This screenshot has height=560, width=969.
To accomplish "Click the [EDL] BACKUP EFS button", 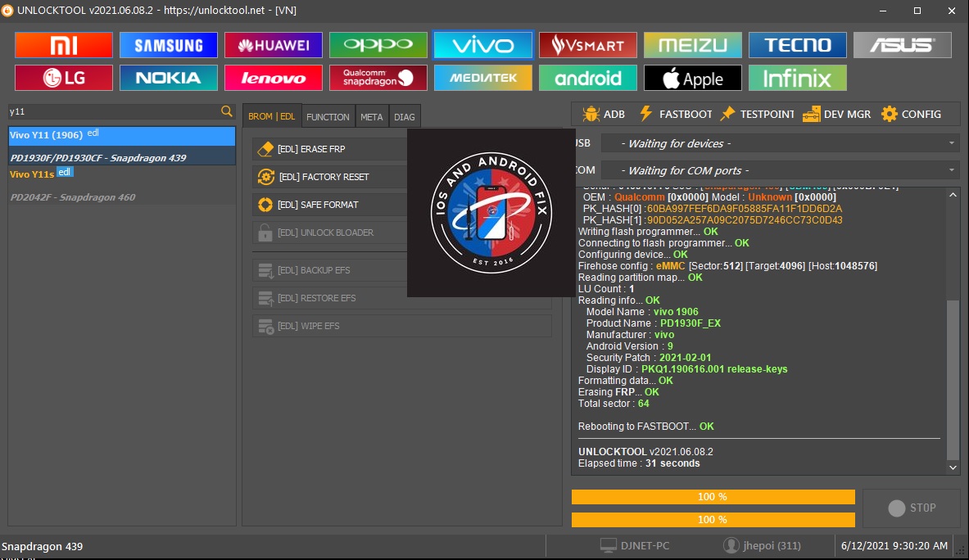I will pos(330,270).
